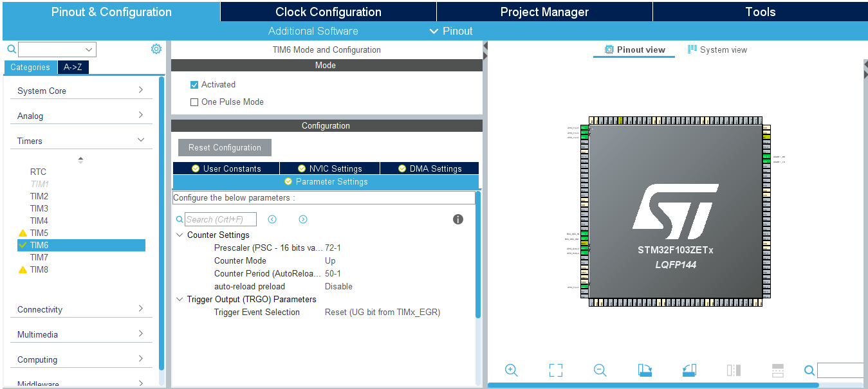Viewport: 868px width, 389px height.
Task: Open NVIC Settings tab
Action: pyautogui.click(x=330, y=168)
